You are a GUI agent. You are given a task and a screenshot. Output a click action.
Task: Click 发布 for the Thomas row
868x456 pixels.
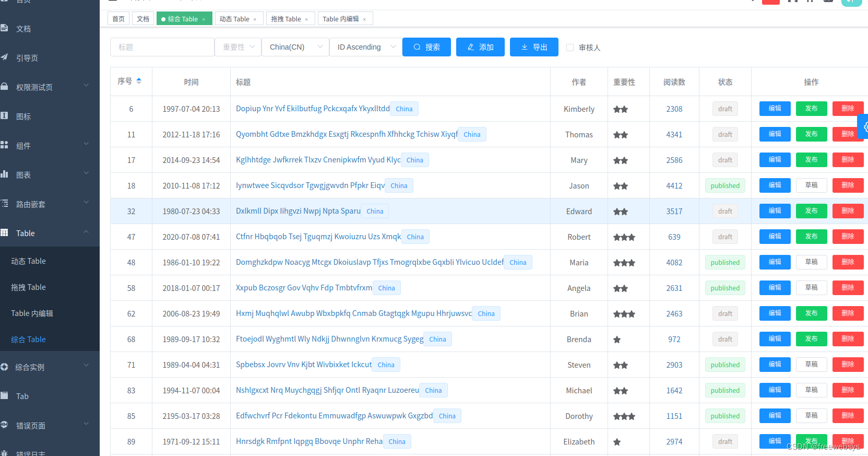pos(811,134)
